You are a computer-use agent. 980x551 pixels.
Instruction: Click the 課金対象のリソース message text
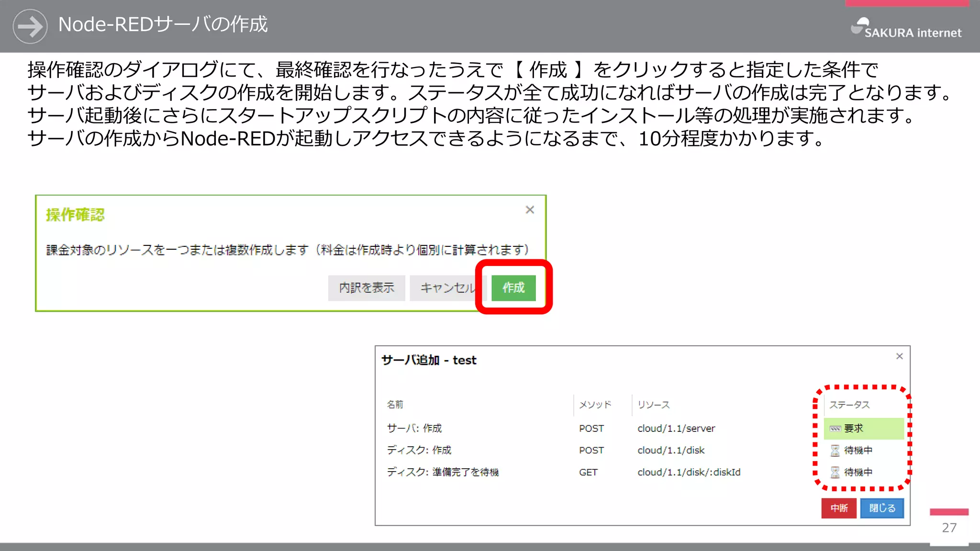click(x=288, y=250)
